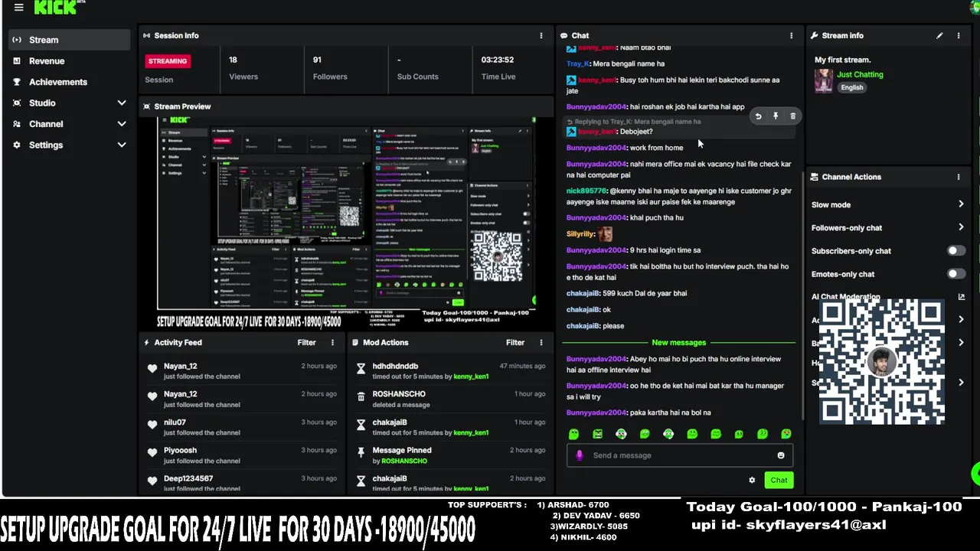Toggle Emotes-only chat switch
The image size is (980, 551).
[955, 274]
